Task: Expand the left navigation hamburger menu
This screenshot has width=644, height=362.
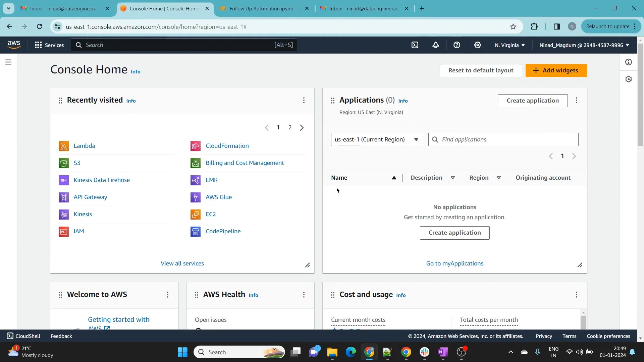Action: (8, 62)
